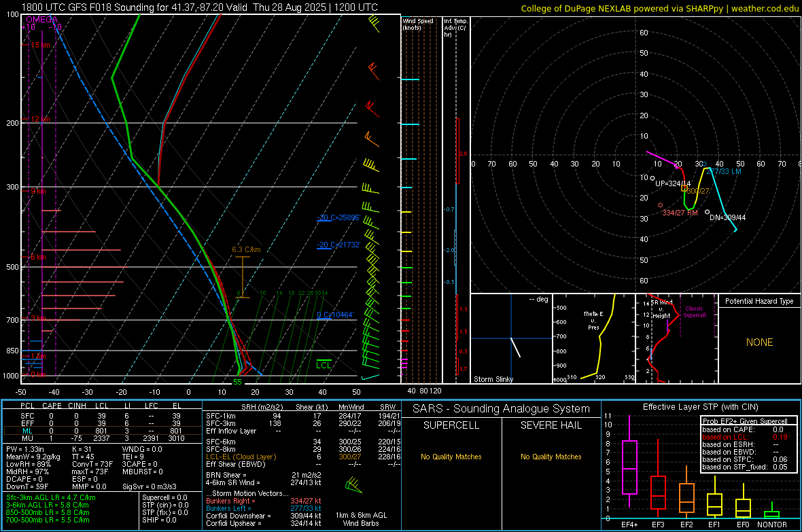Select the SFC-1km SRH row
The height and width of the screenshot is (532, 802).
303,416
